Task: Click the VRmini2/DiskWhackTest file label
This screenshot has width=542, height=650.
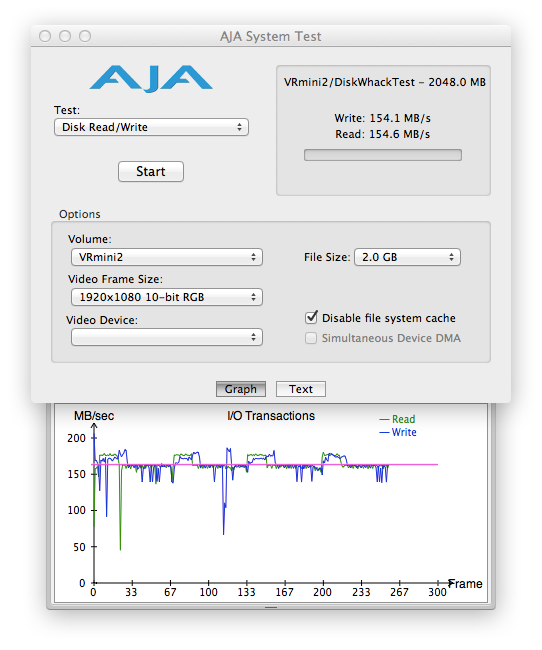Action: point(384,82)
